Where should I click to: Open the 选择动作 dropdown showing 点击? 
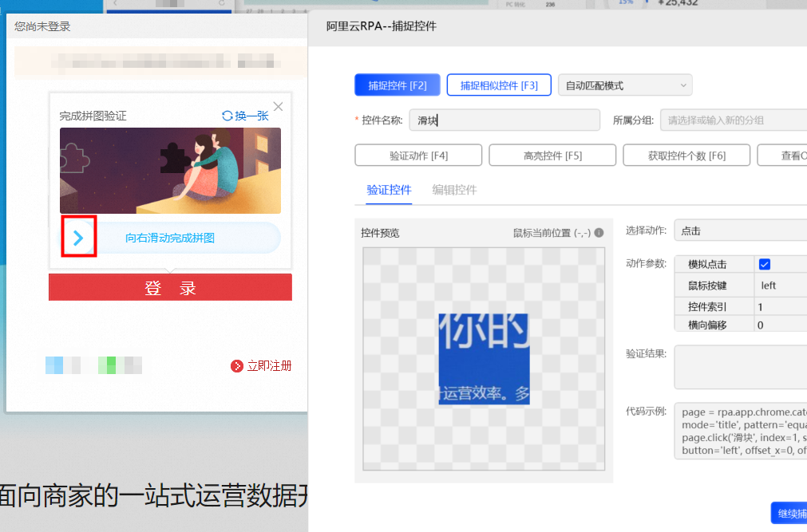[x=741, y=231]
